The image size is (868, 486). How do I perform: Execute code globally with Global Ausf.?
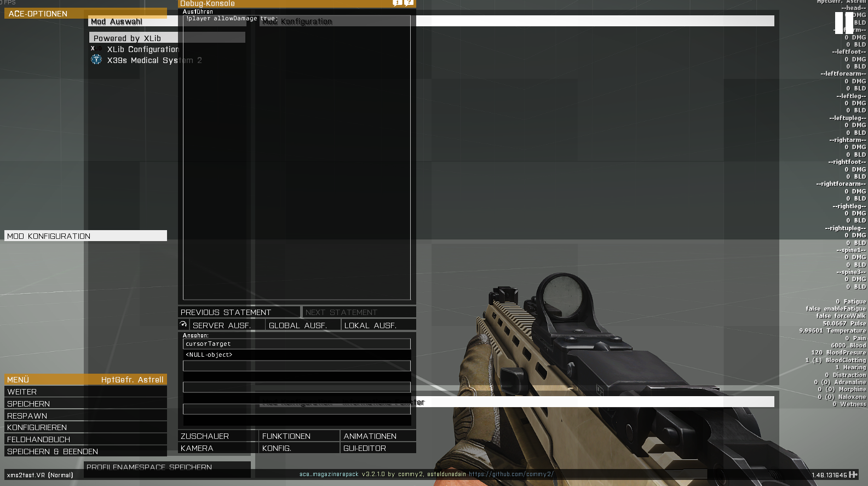303,325
